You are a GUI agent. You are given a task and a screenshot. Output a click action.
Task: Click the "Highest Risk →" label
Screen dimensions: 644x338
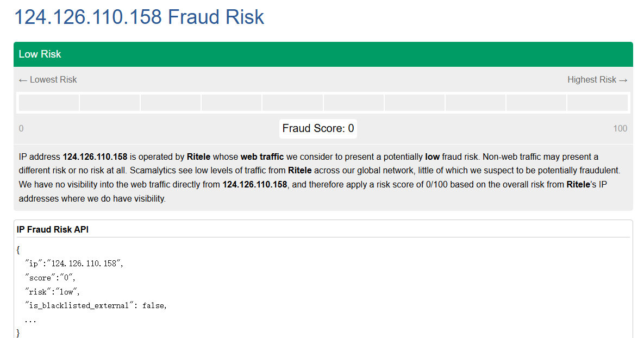click(597, 80)
